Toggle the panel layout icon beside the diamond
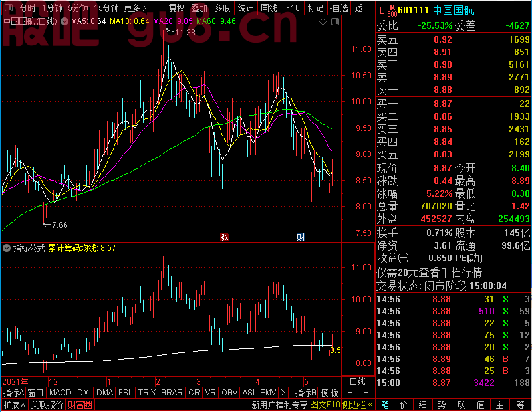The height and width of the screenshot is (412, 532). [x=335, y=22]
